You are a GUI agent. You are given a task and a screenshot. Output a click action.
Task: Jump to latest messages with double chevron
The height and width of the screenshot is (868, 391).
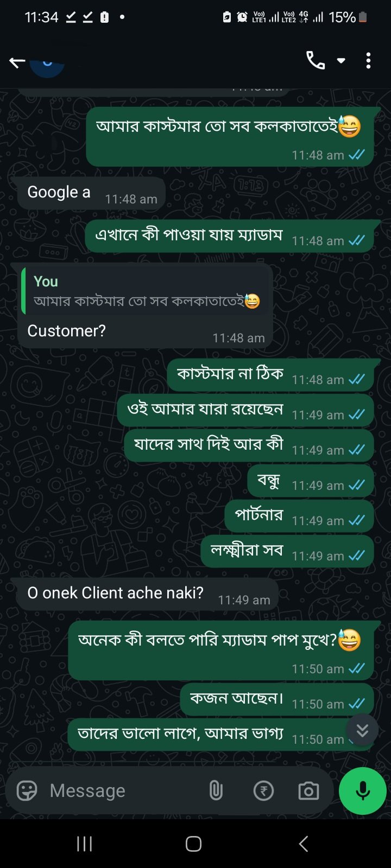coord(362,730)
